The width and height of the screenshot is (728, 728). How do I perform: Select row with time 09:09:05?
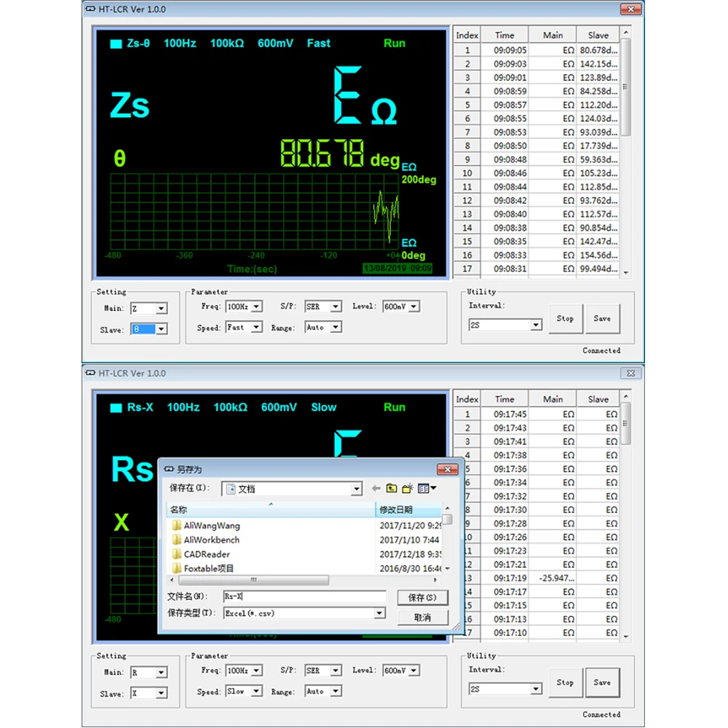[537, 50]
